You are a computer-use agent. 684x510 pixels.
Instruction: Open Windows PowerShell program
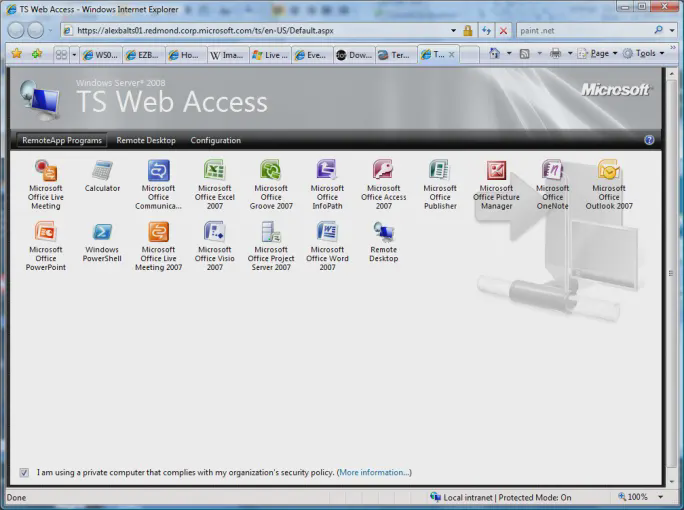102,233
